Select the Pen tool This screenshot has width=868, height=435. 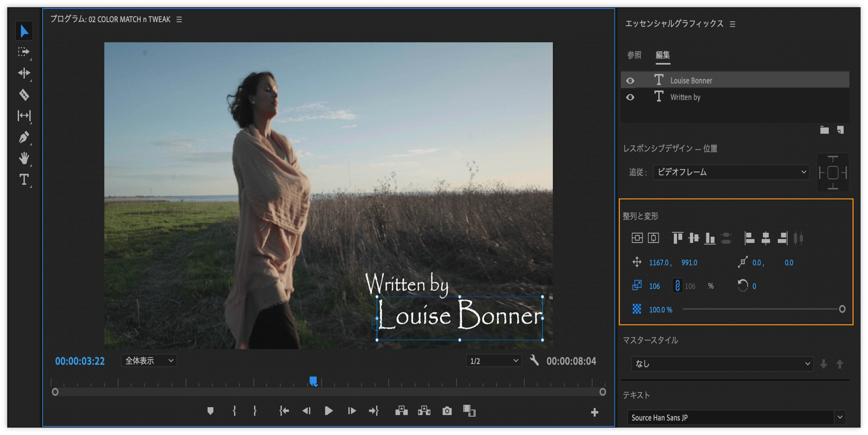tap(24, 137)
